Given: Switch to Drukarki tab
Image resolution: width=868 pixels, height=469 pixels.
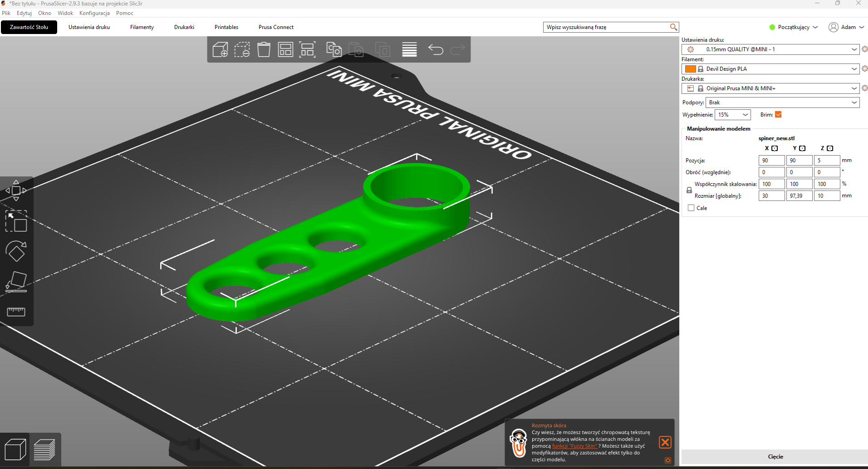Looking at the screenshot, I should [x=184, y=27].
